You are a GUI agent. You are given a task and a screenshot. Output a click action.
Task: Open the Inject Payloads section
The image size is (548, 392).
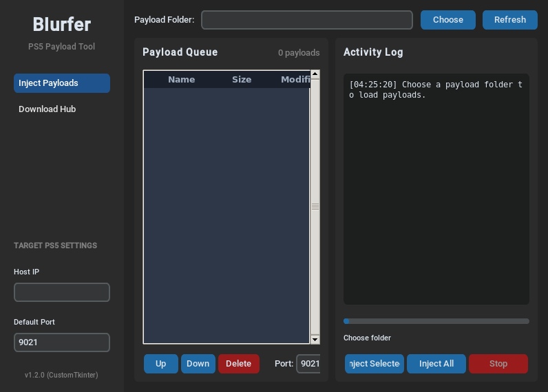coord(62,83)
